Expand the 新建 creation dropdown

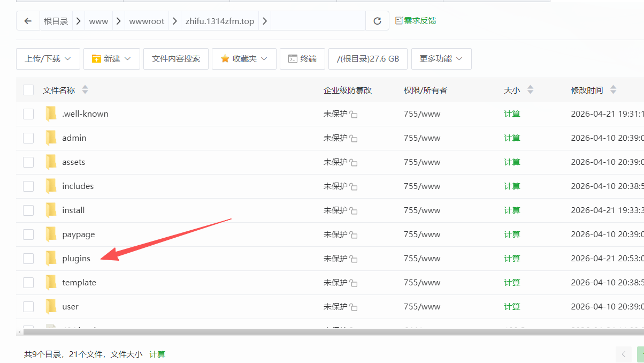coord(111,59)
